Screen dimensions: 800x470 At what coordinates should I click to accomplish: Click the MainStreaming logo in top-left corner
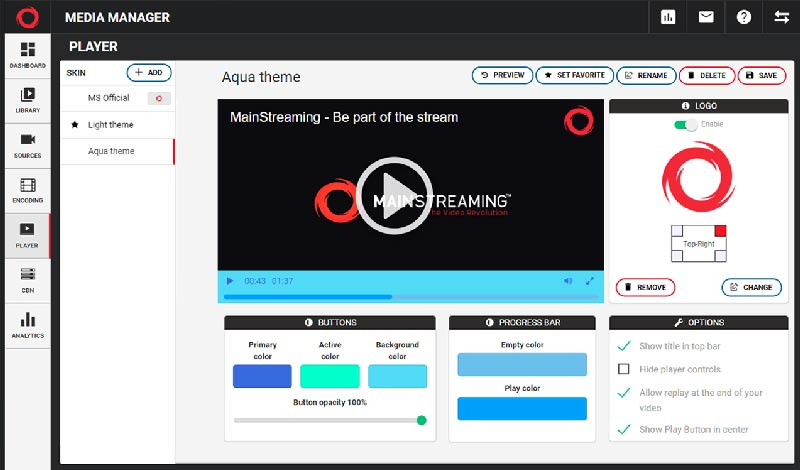[27, 17]
